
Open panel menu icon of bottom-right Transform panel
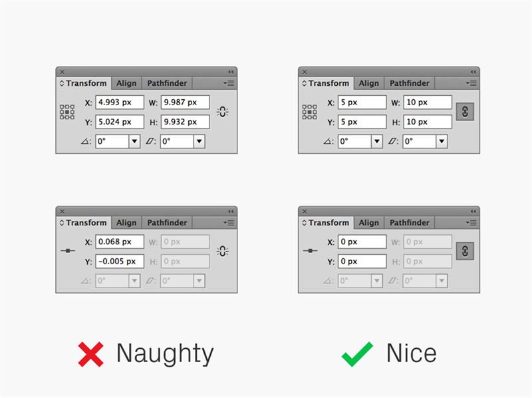tap(471, 223)
